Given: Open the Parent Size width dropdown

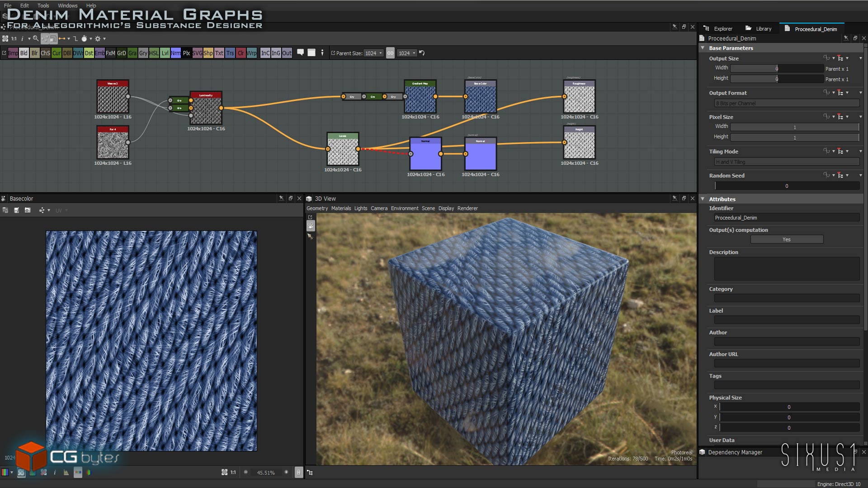Looking at the screenshot, I should [373, 53].
